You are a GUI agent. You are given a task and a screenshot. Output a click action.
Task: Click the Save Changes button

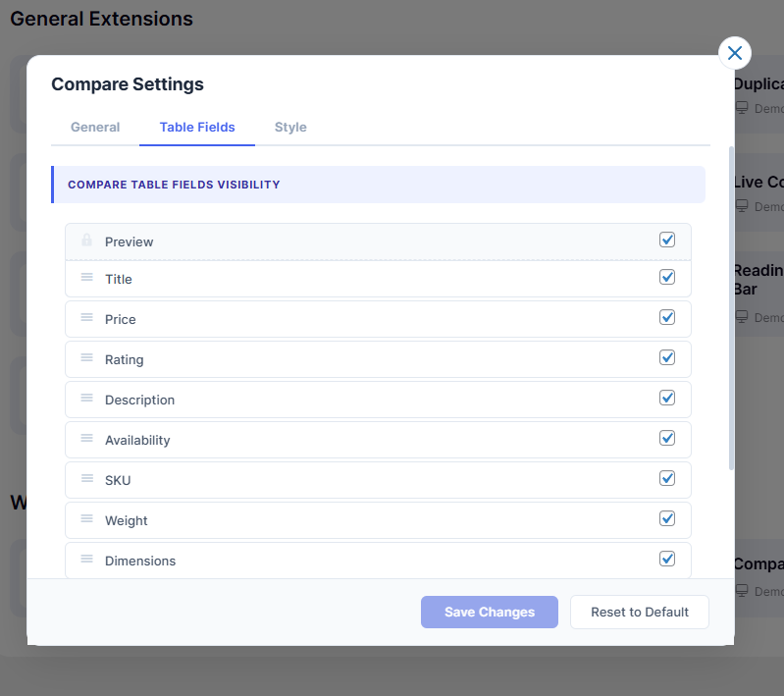point(489,612)
